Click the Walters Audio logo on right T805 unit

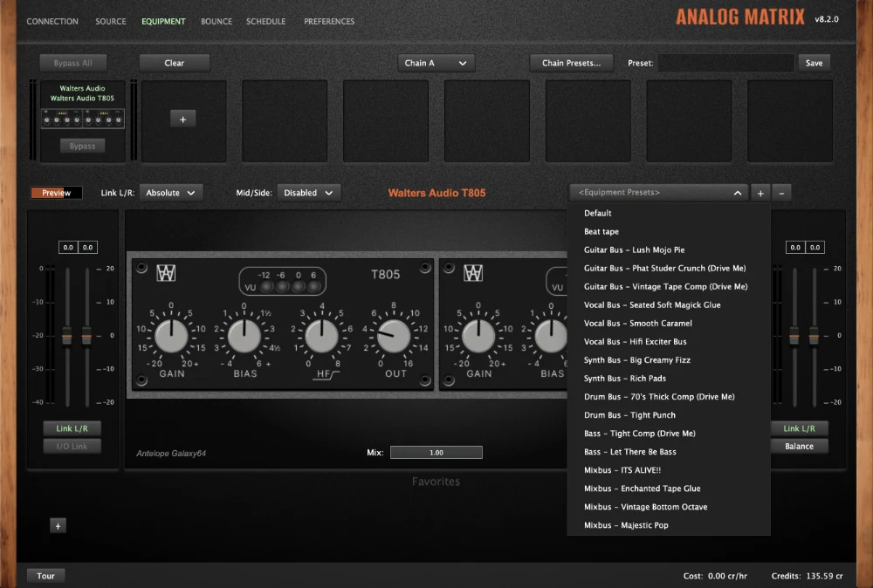(472, 272)
